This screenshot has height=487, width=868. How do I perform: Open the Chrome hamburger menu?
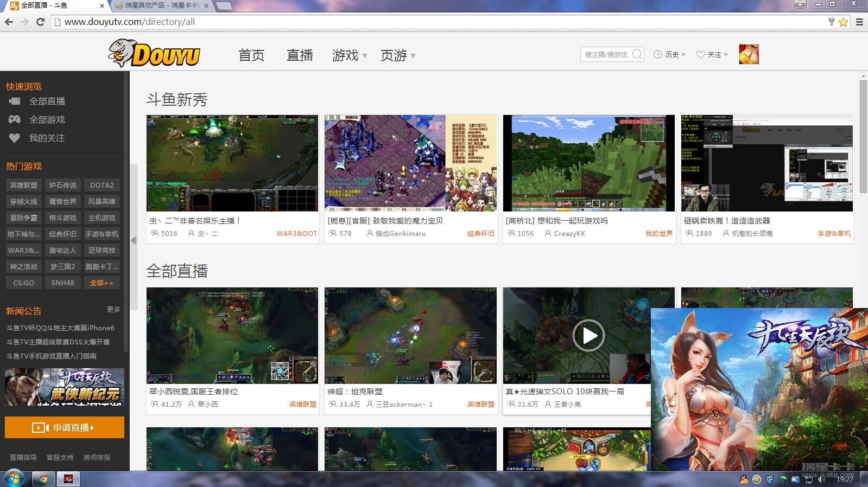(859, 22)
